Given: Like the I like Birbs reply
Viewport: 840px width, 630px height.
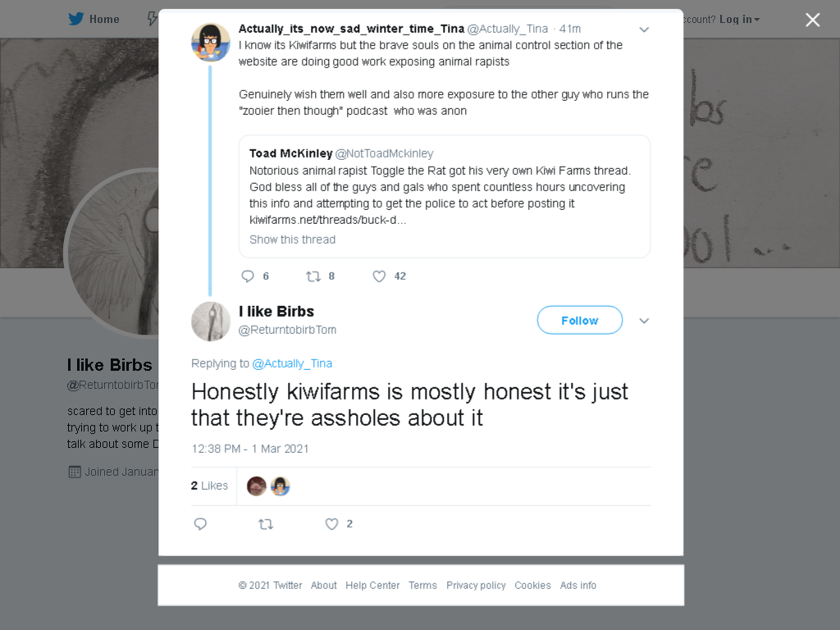Looking at the screenshot, I should 331,524.
